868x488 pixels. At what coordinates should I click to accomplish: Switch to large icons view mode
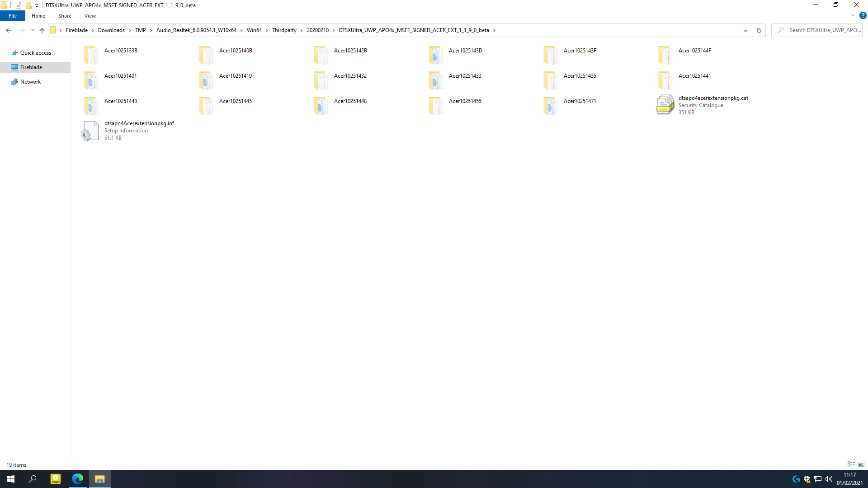[861, 465]
